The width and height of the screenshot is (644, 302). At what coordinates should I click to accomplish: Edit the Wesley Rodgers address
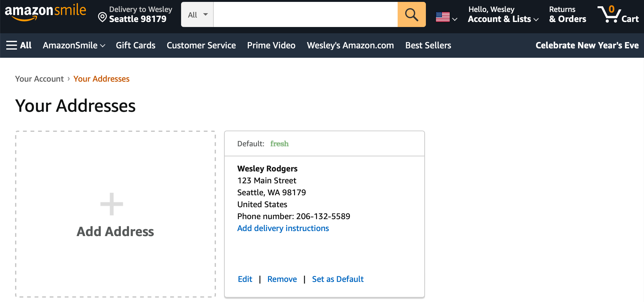[x=245, y=279]
